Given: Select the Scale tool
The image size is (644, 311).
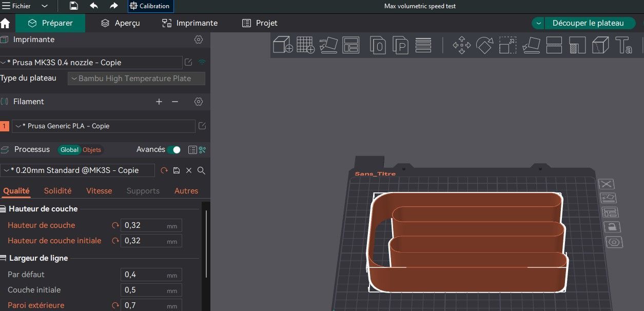Looking at the screenshot, I should [x=508, y=45].
